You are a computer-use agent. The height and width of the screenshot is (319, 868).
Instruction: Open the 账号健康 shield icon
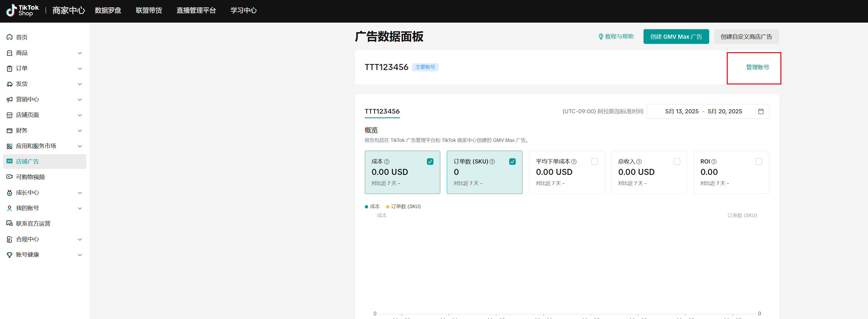coord(10,254)
